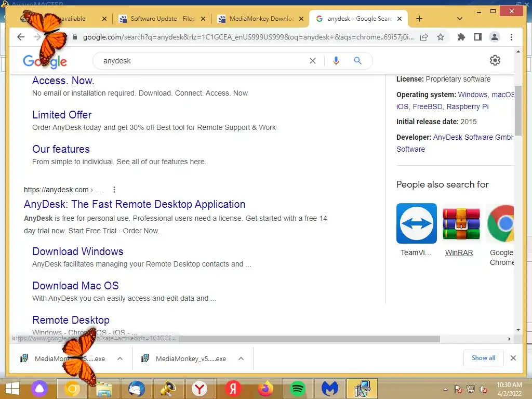
Task: Launch Yandex browser Y icon in taskbar
Action: pos(199,389)
